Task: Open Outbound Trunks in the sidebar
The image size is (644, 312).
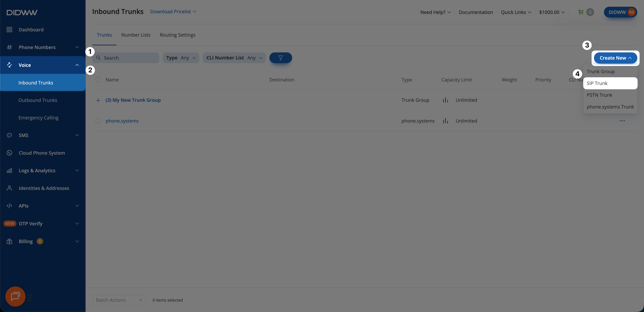Action: 43,100
